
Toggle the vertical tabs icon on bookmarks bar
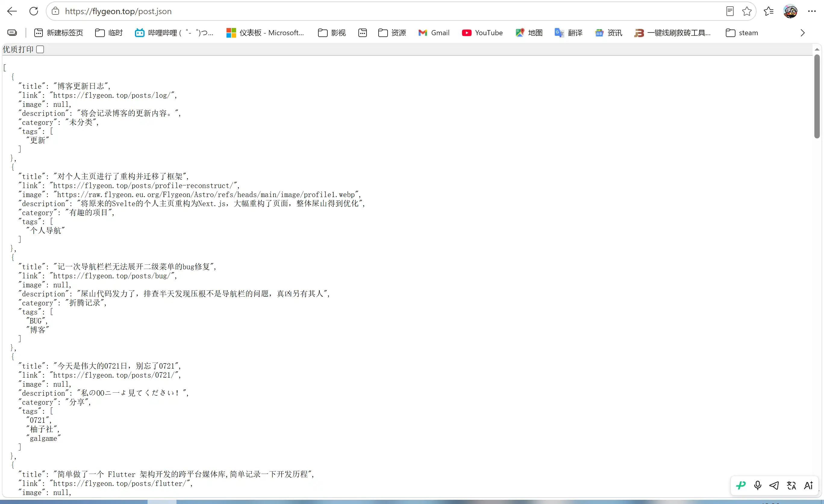12,32
